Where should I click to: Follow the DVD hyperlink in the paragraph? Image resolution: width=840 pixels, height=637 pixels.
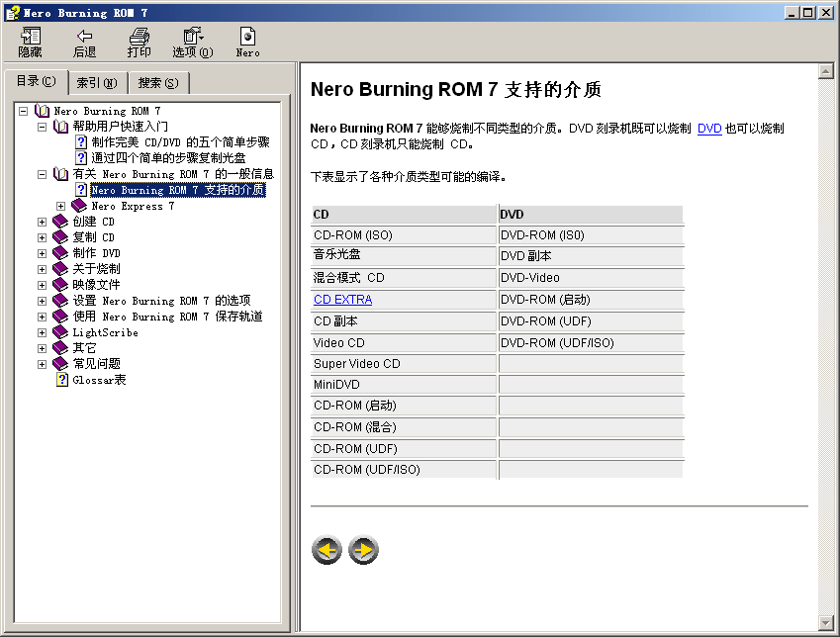pyautogui.click(x=709, y=129)
